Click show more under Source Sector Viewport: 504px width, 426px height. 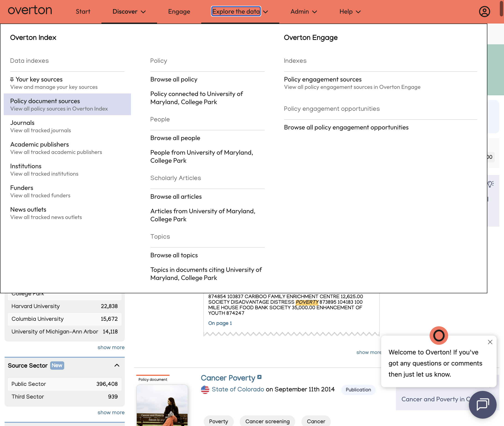[111, 412]
